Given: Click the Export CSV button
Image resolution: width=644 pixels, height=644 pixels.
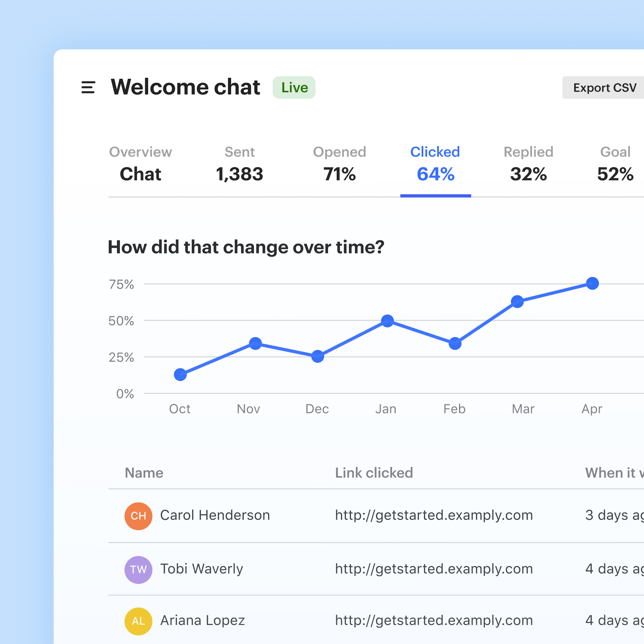Looking at the screenshot, I should 605,87.
